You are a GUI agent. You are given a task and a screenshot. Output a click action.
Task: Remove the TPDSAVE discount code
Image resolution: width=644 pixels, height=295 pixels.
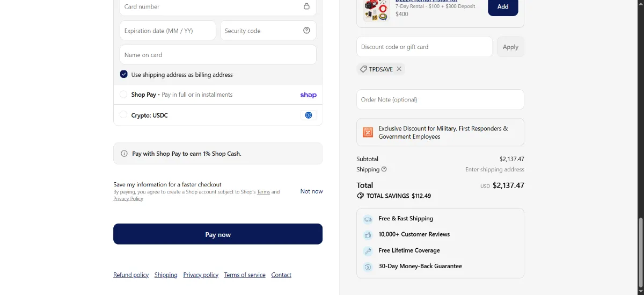pos(399,69)
